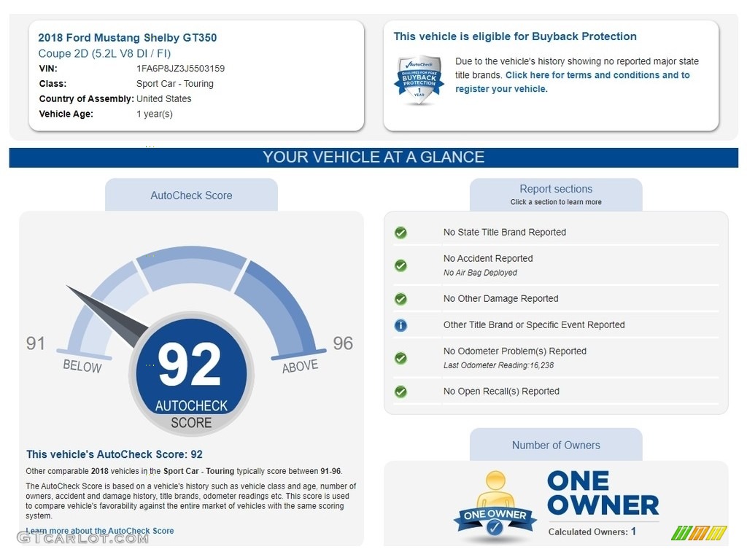Viewport: 747px width, 560px height.
Task: Click the 'Click a section to learn more' hint
Action: 556,202
